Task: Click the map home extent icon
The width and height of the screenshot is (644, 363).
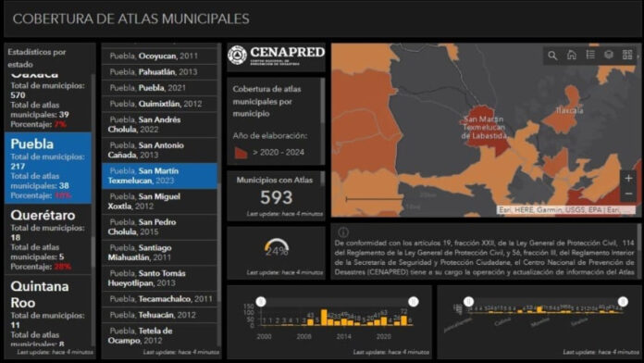Action: pos(571,55)
